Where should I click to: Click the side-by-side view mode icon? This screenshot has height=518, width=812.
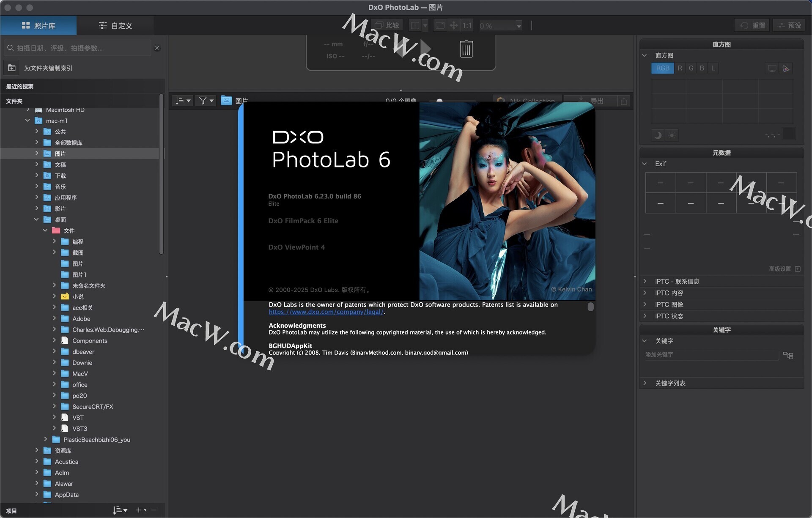coord(415,25)
